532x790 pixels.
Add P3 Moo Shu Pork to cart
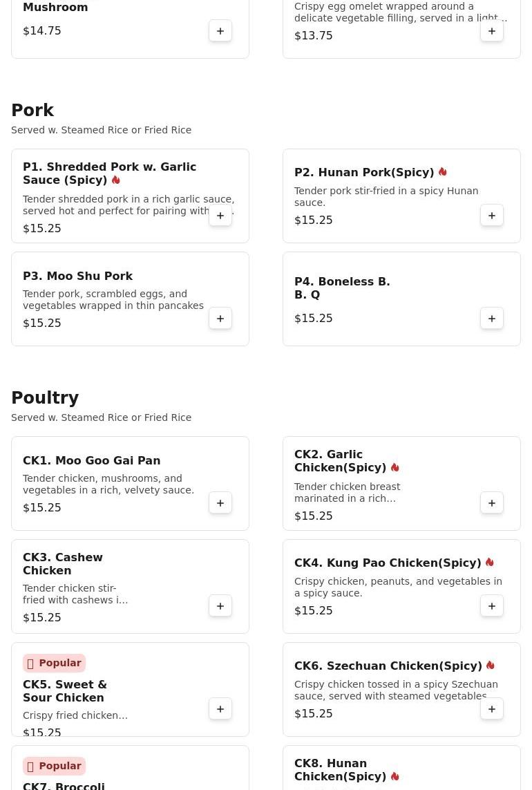pos(220,319)
